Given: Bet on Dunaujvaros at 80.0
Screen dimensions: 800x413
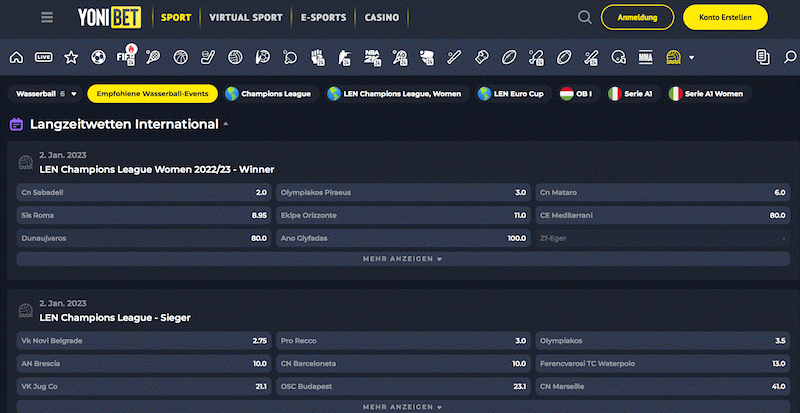Looking at the screenshot, I should click(144, 238).
